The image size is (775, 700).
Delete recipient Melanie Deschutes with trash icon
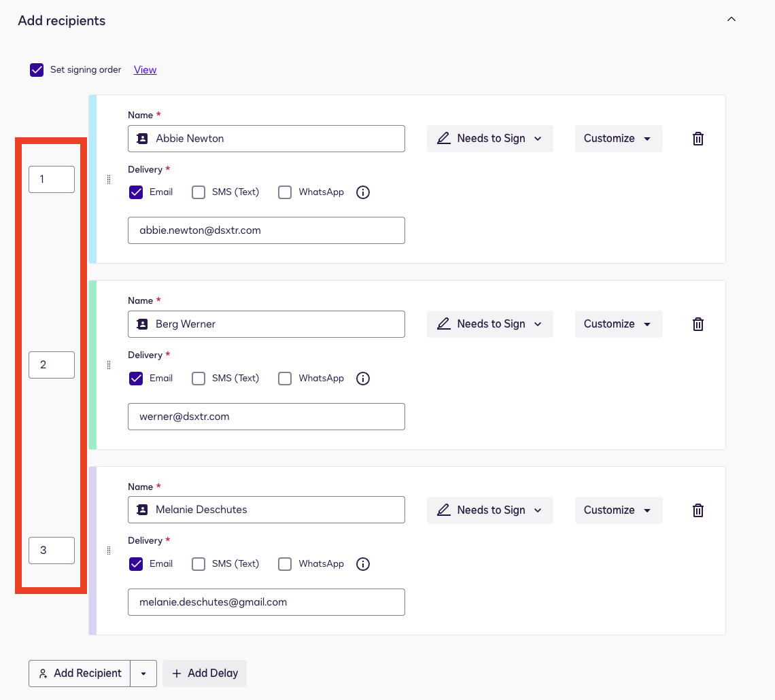coord(698,510)
